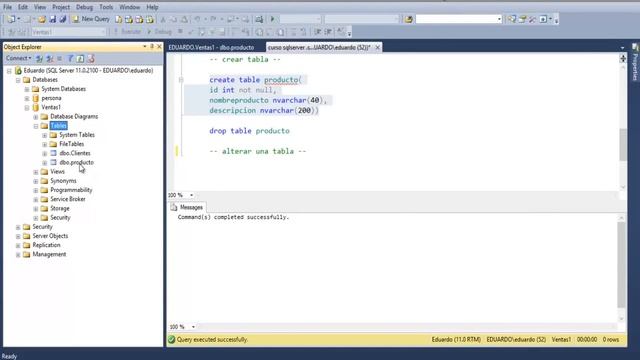Viewport: 640px width, 360px height.
Task: Collapse the Databases folder node
Action: pos(18,80)
